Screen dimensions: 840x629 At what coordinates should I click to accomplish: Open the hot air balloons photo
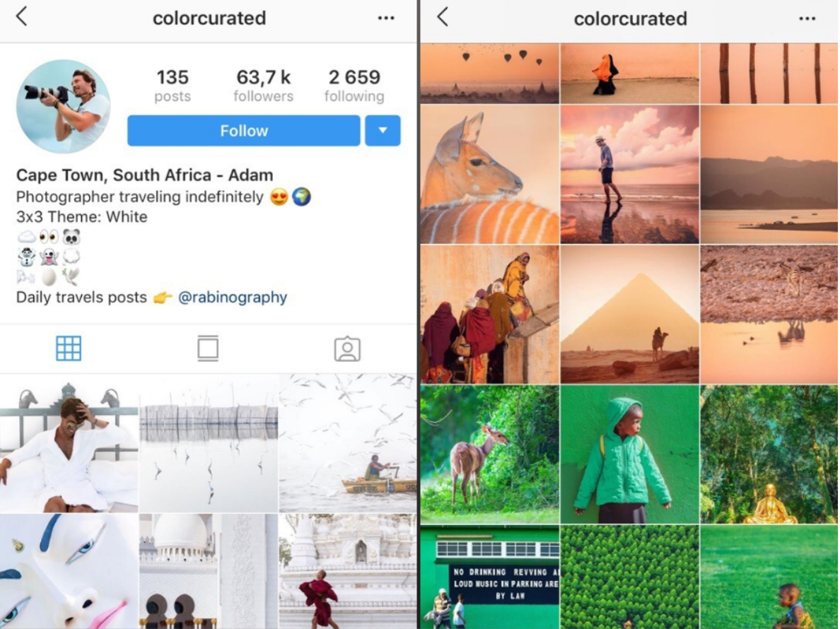coord(489,74)
